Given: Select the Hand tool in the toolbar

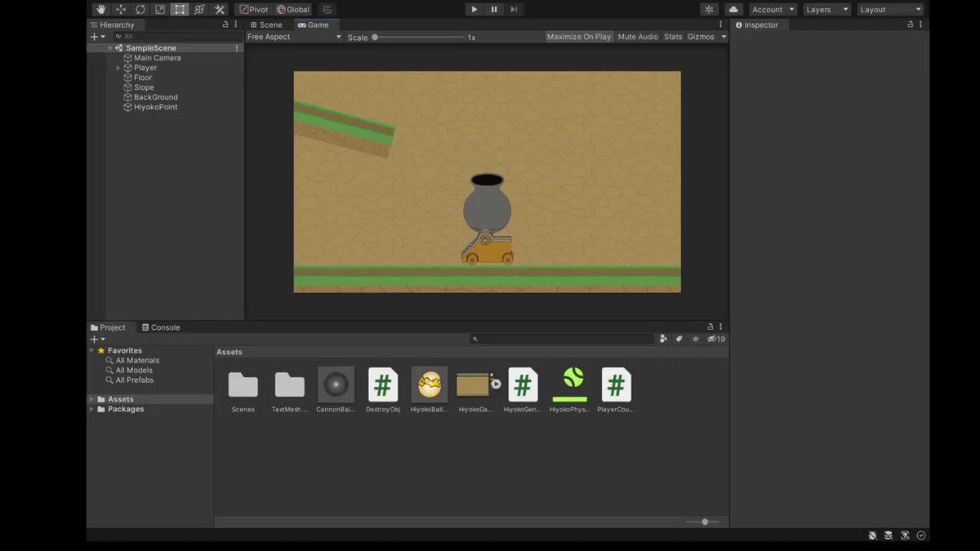Looking at the screenshot, I should pos(100,9).
